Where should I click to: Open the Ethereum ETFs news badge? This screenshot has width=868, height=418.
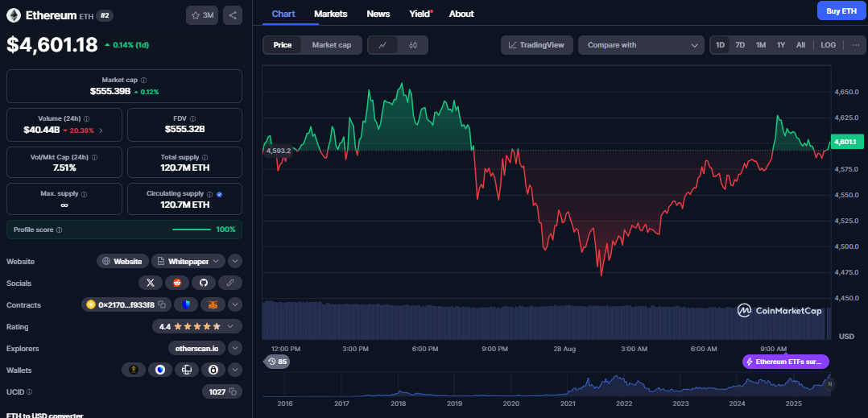(x=786, y=362)
